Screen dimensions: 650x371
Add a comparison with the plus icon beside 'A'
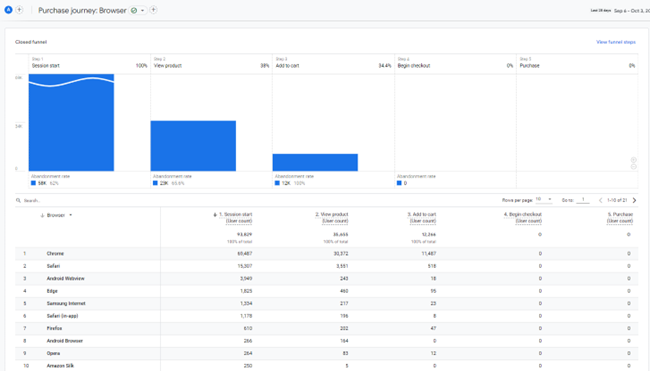(x=19, y=10)
